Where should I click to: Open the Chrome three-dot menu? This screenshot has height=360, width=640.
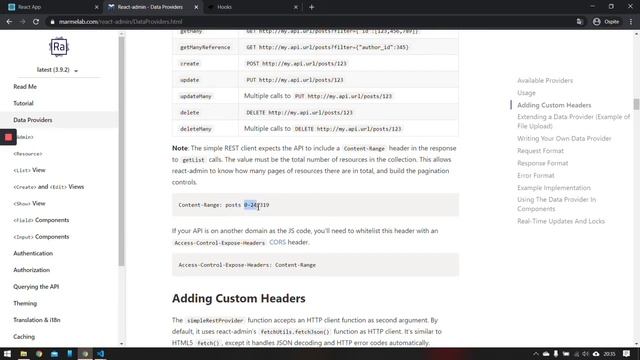(x=631, y=22)
